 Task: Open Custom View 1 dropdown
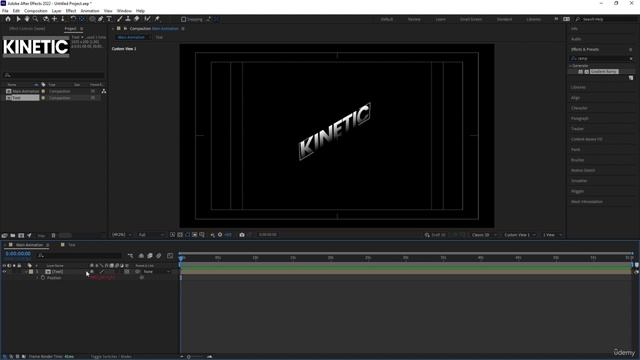(x=519, y=235)
